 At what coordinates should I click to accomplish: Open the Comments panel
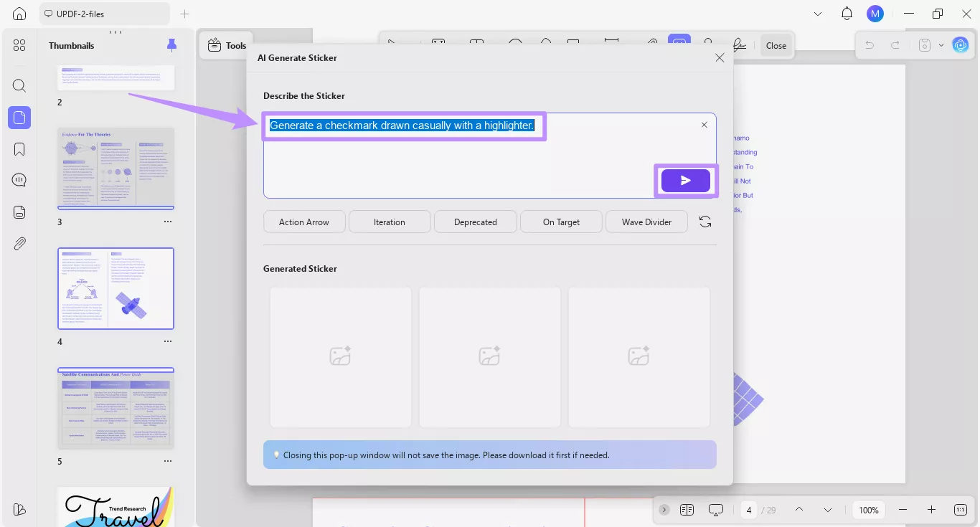coord(19,180)
